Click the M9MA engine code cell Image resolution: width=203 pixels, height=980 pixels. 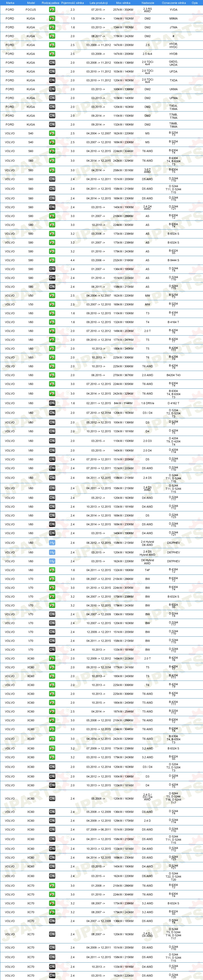(173, 18)
